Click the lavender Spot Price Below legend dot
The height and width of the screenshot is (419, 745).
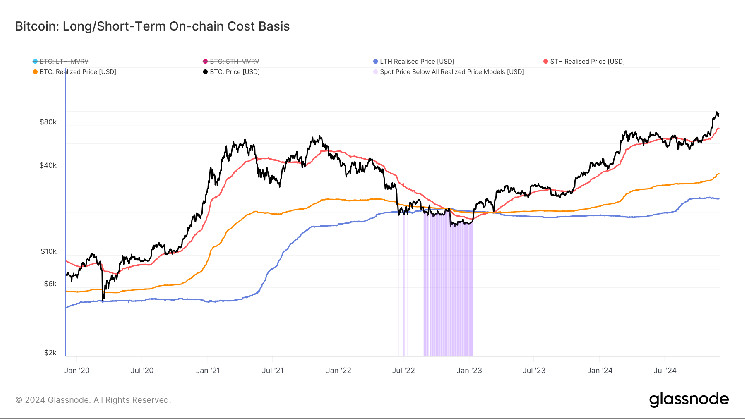[375, 72]
